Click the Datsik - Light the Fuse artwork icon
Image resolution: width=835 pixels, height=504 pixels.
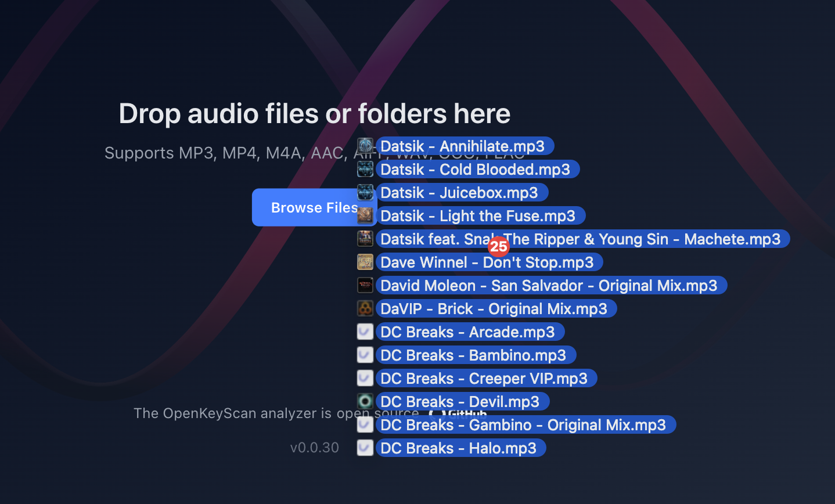tap(365, 215)
